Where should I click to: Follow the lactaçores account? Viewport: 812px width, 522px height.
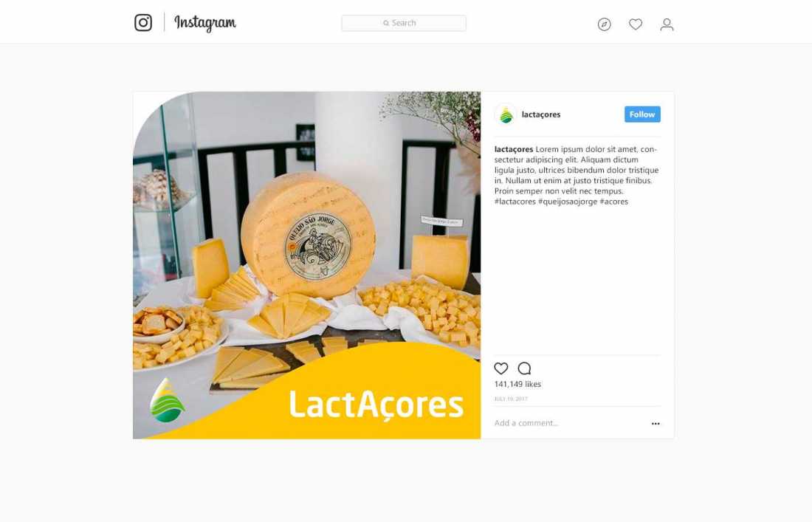[x=642, y=114]
